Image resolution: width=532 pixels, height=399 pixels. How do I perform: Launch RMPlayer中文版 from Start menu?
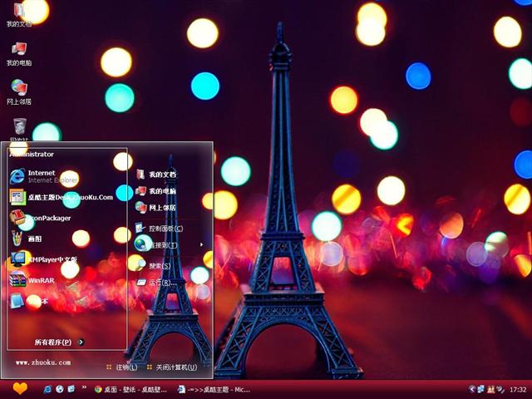click(44, 259)
